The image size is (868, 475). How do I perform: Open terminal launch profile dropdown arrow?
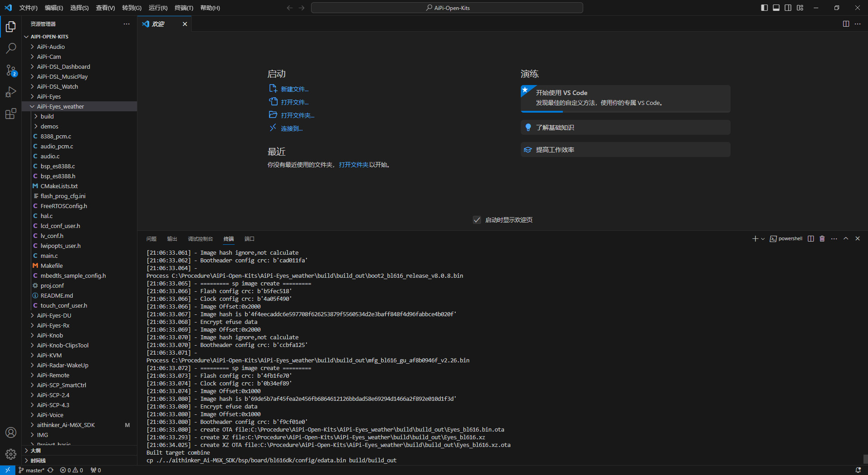click(763, 239)
